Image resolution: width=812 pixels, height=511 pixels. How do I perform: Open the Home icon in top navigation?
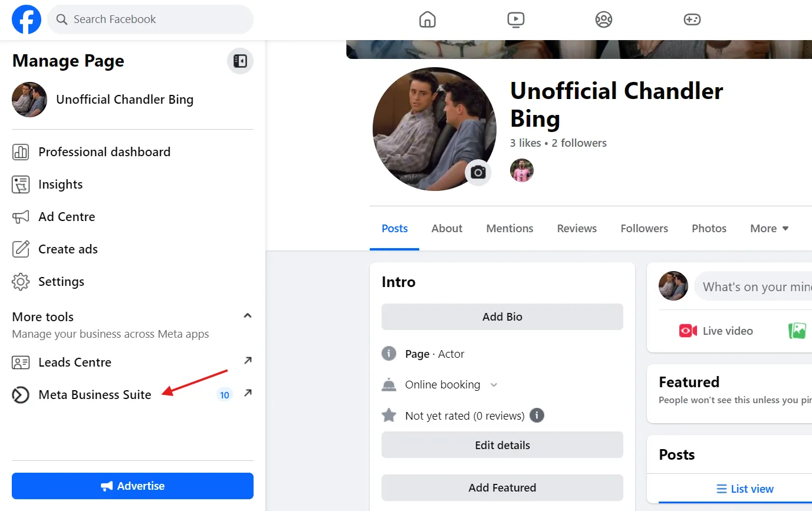tap(427, 19)
